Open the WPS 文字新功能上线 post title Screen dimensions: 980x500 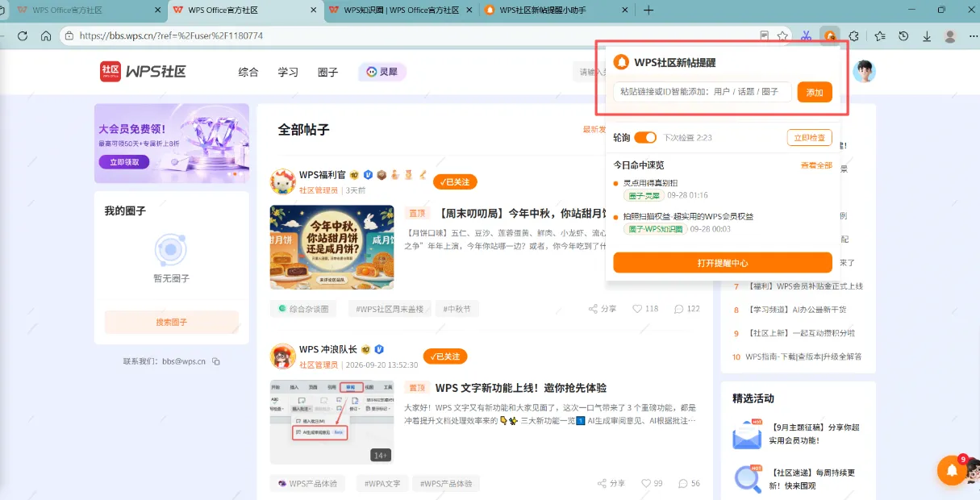520,388
